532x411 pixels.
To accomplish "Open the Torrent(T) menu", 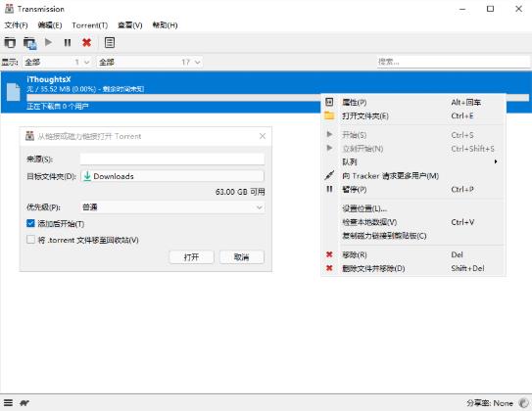I will [x=90, y=25].
